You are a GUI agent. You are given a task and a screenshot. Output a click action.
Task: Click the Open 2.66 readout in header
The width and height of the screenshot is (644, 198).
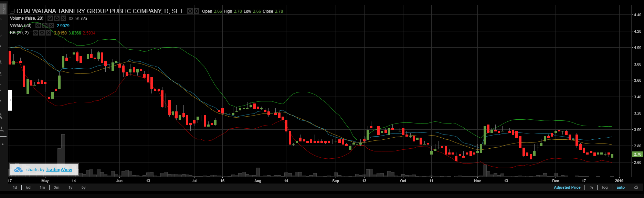(x=212, y=11)
